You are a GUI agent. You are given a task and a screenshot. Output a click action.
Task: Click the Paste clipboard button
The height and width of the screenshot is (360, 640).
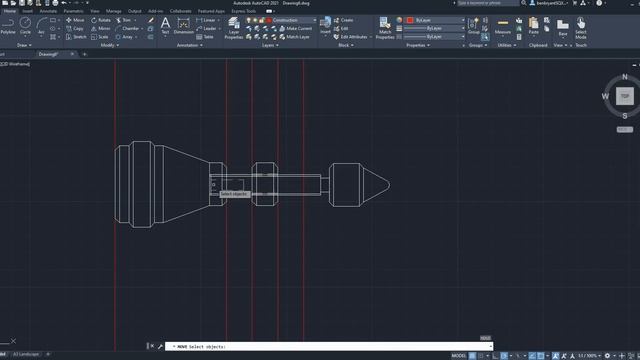pyautogui.click(x=533, y=26)
